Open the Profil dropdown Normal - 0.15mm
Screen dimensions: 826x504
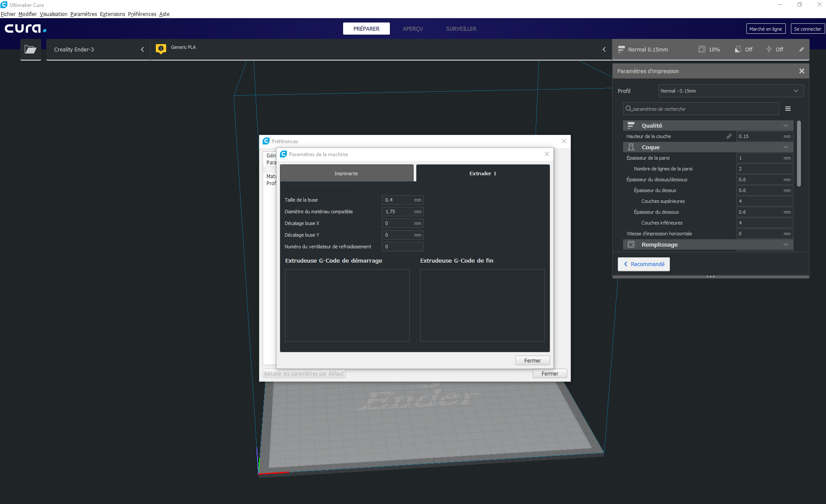(x=731, y=91)
